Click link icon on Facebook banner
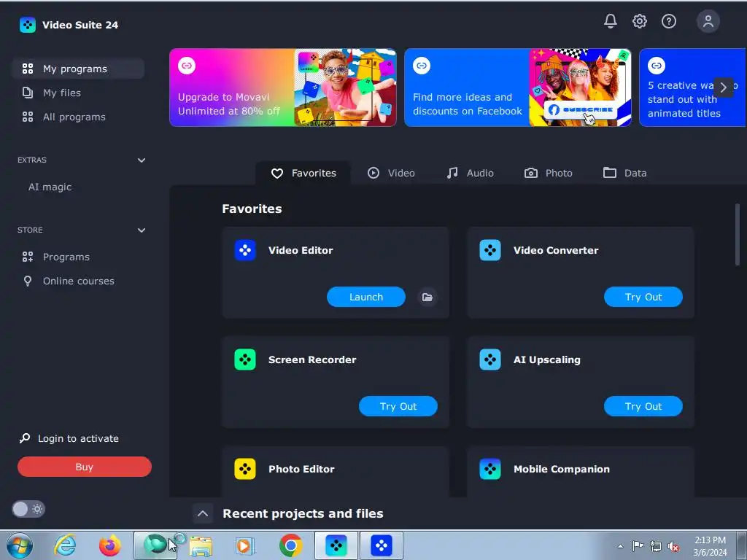This screenshot has height=560, width=747. point(422,65)
